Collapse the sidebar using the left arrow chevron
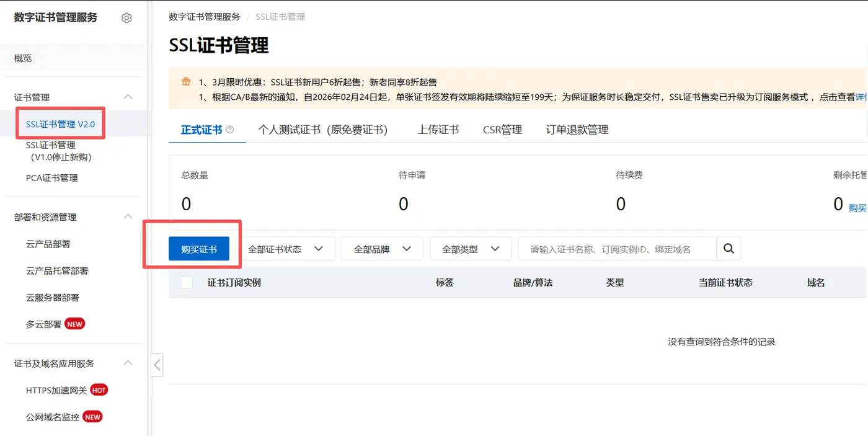The image size is (868, 436). [x=157, y=365]
